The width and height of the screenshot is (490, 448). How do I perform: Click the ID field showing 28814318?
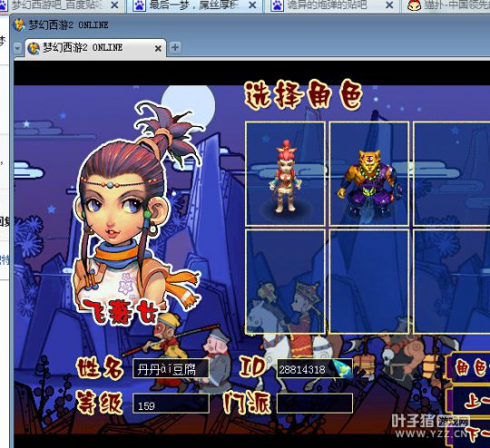315,368
